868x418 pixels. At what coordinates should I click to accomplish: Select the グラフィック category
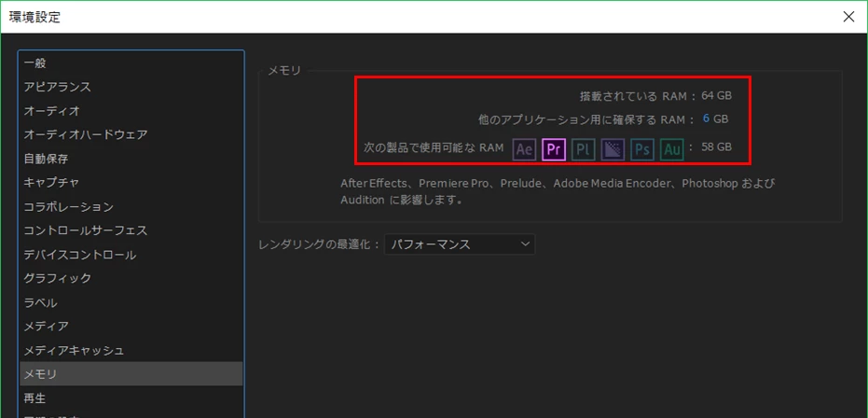click(x=131, y=278)
